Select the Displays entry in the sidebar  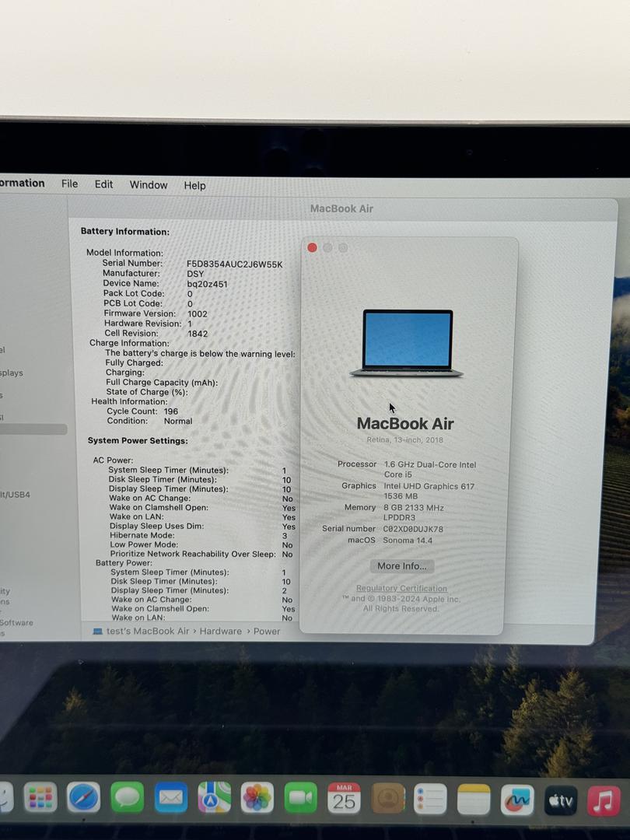tap(11, 373)
